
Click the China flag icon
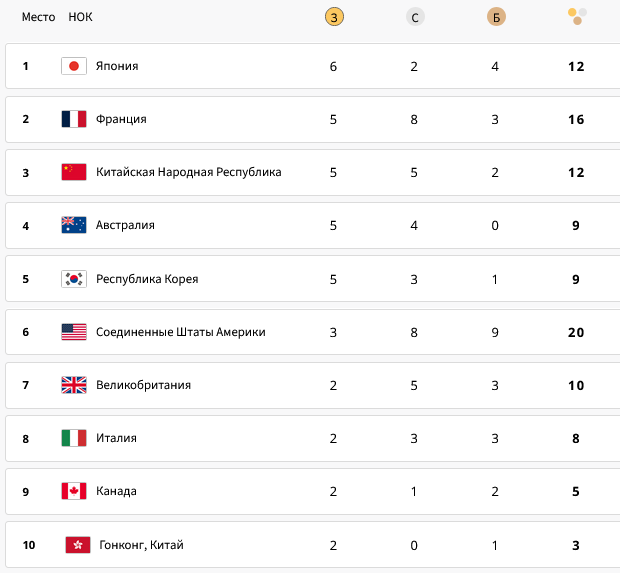point(74,172)
